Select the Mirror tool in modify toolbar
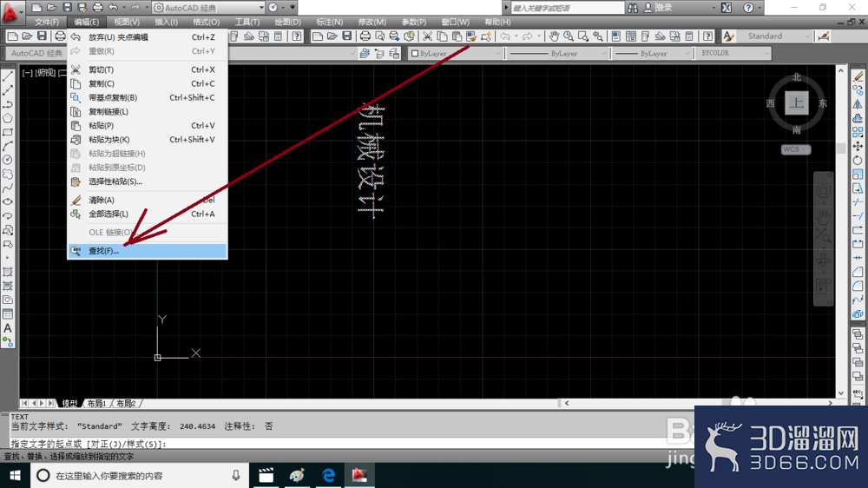Image resolution: width=868 pixels, height=488 pixels. pyautogui.click(x=858, y=104)
